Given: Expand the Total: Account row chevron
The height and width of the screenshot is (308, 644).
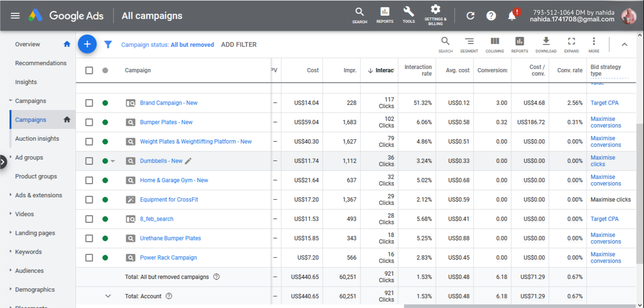Looking at the screenshot, I should [108, 296].
